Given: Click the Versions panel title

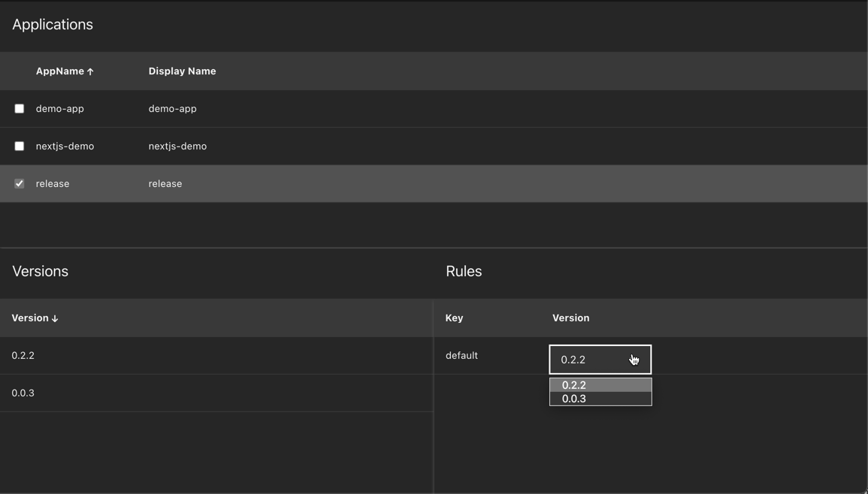Looking at the screenshot, I should coord(40,271).
